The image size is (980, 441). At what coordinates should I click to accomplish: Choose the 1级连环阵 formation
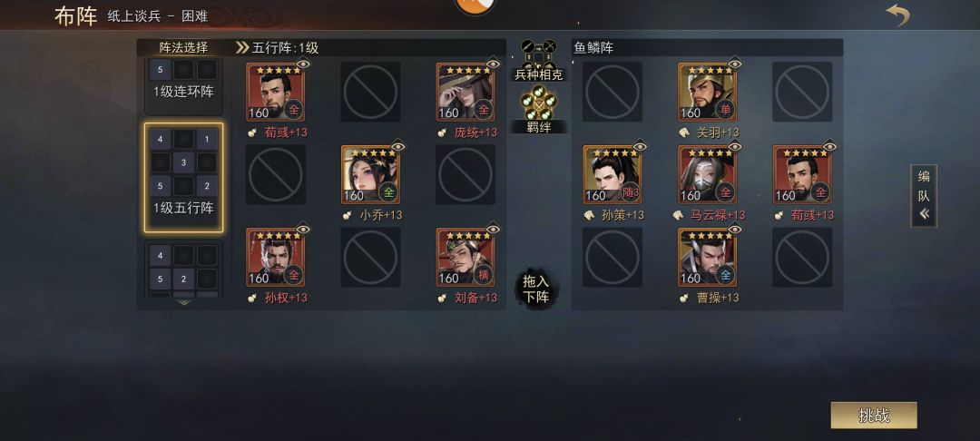183,87
